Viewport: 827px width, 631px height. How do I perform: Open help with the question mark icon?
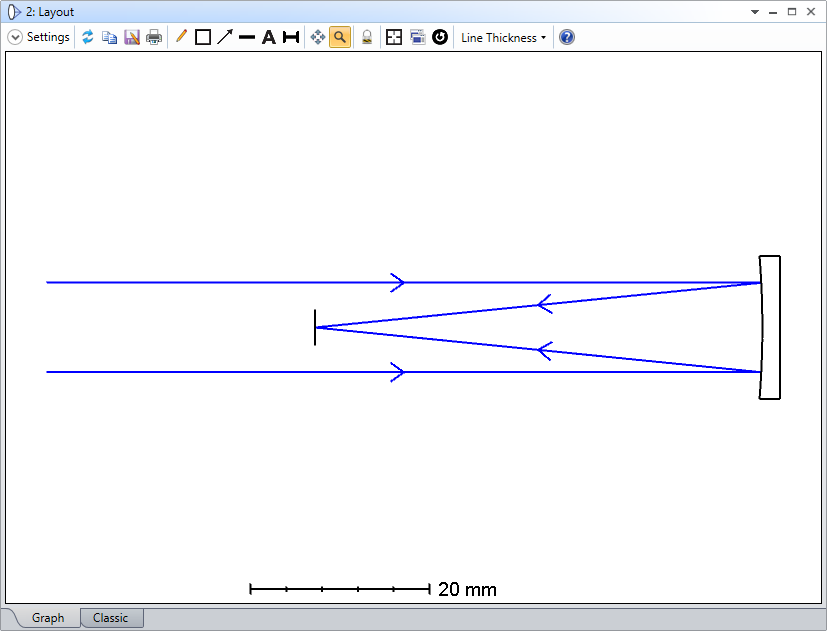[567, 37]
